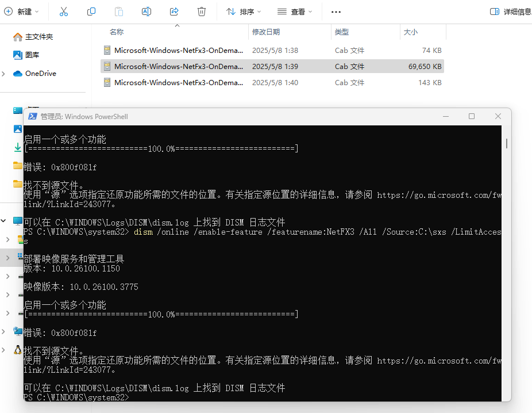Maximize the PowerShell window
The image size is (532, 413).
(x=472, y=117)
